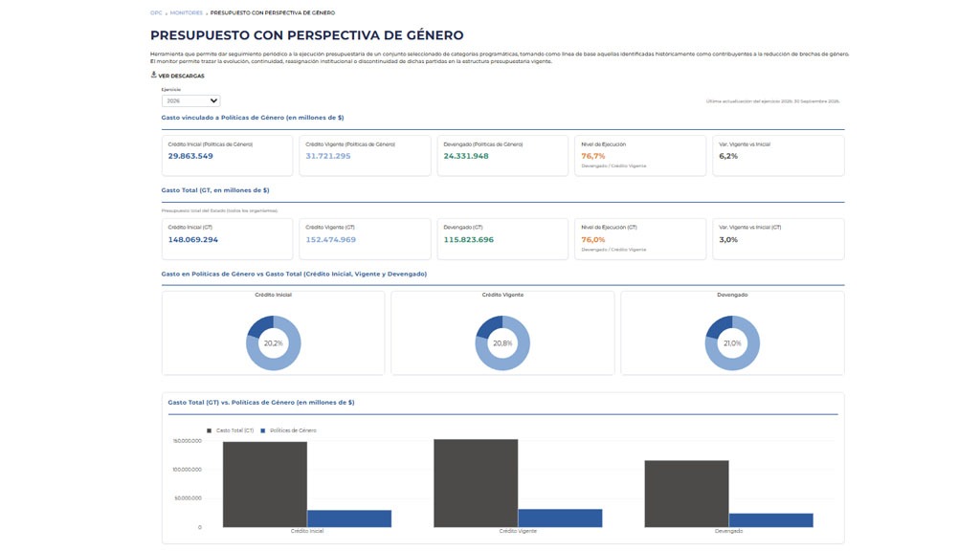Click the heading 'Gasto Total (GT, en millones de $)'
This screenshot has height=551, width=980.
(215, 190)
